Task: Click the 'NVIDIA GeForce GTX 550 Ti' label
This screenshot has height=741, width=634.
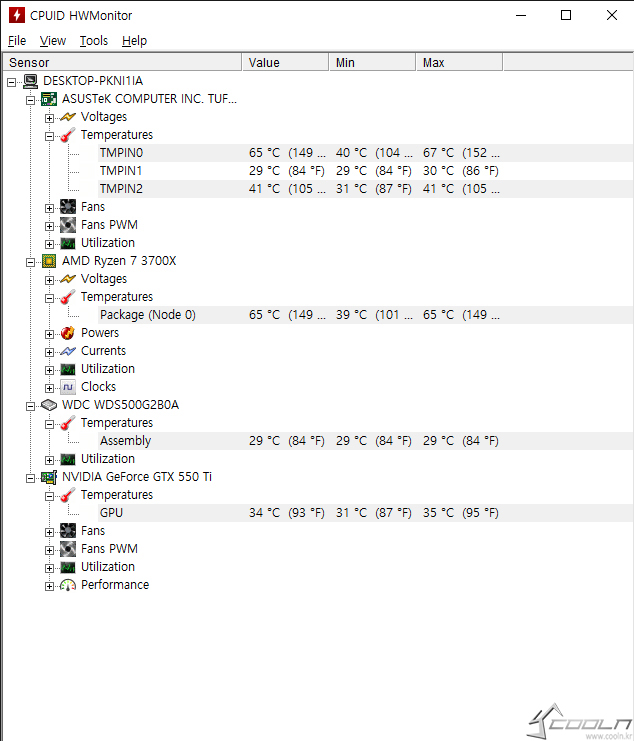Action: (x=137, y=477)
